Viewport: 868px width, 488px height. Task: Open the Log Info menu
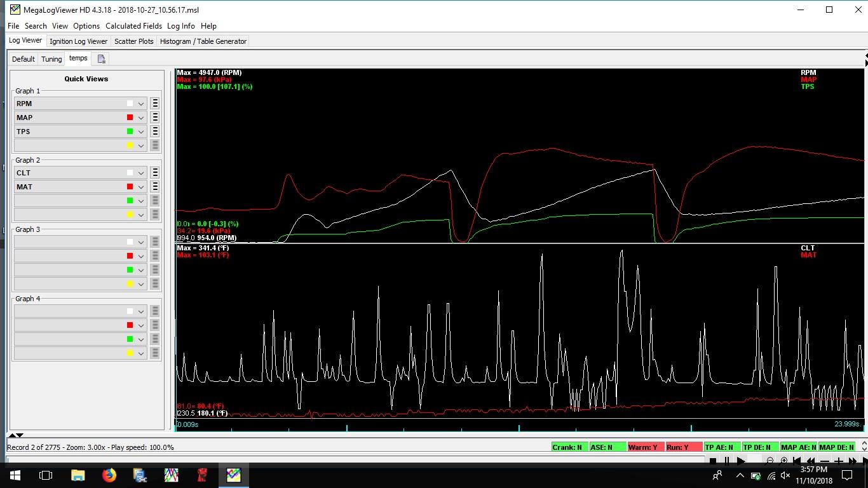click(x=181, y=26)
